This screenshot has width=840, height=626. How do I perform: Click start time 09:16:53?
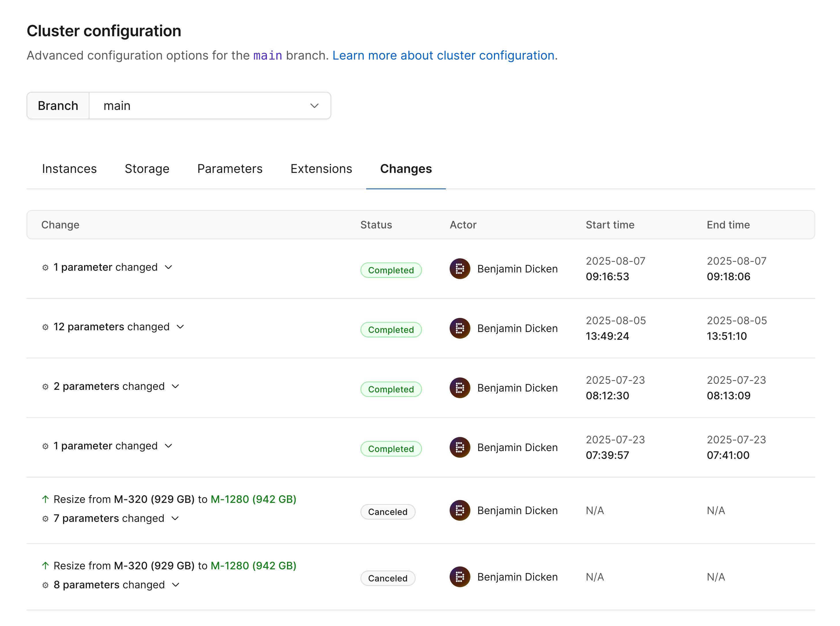(607, 277)
